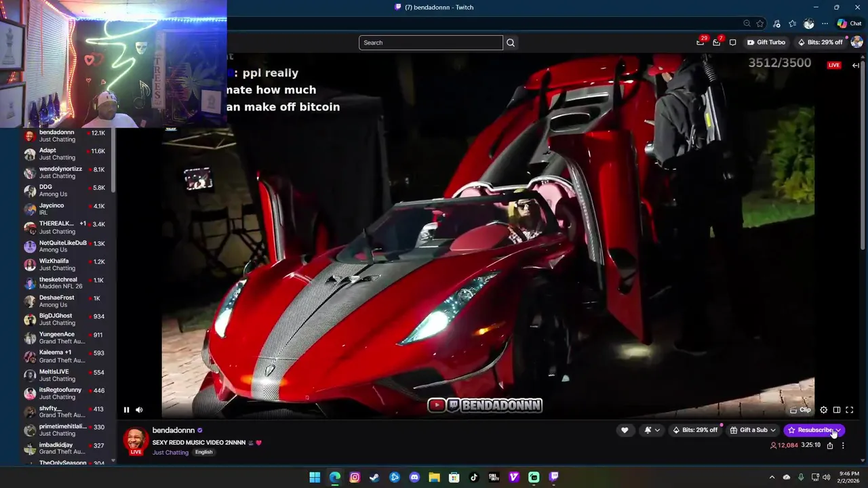The width and height of the screenshot is (868, 488).
Task: Select imbadkidjay channel in sidebar
Action: [66, 448]
